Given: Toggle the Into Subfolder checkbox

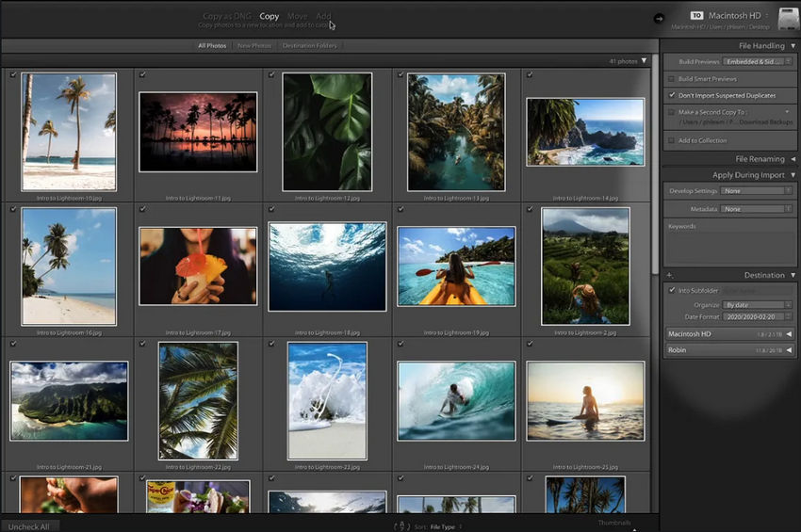Looking at the screenshot, I should click(x=671, y=290).
